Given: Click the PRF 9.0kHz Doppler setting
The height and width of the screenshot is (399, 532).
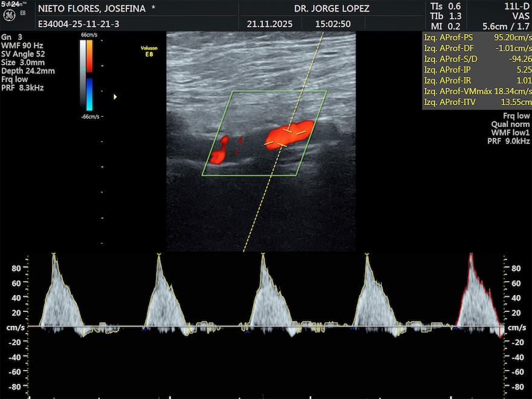Looking at the screenshot, I should point(508,141).
